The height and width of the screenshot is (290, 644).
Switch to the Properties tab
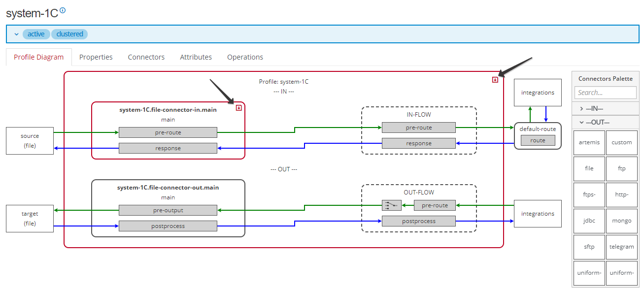96,57
